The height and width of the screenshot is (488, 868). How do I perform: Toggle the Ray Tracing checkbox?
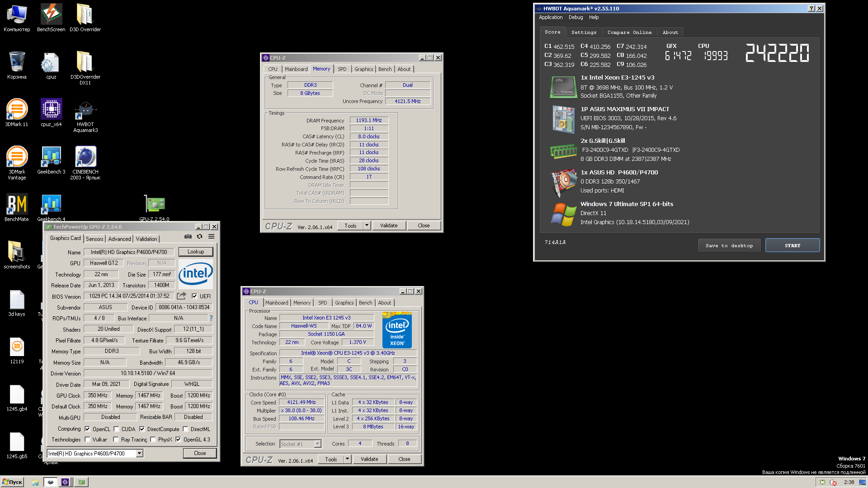click(x=116, y=440)
